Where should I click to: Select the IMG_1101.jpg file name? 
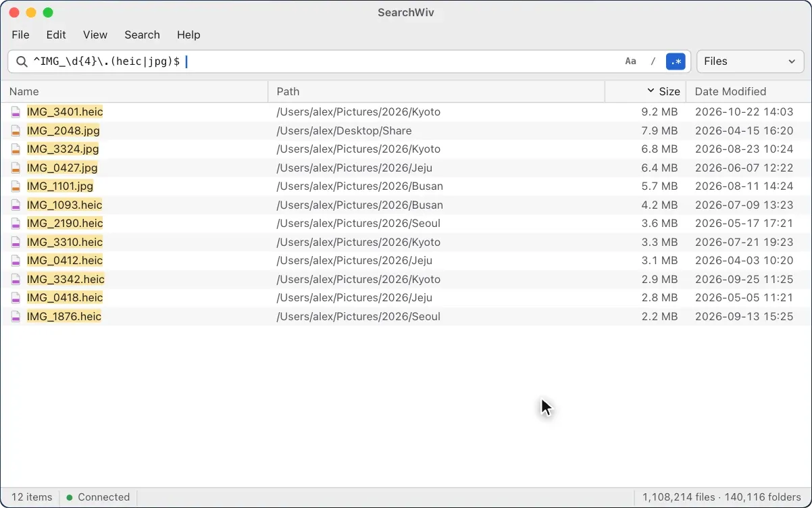60,186
